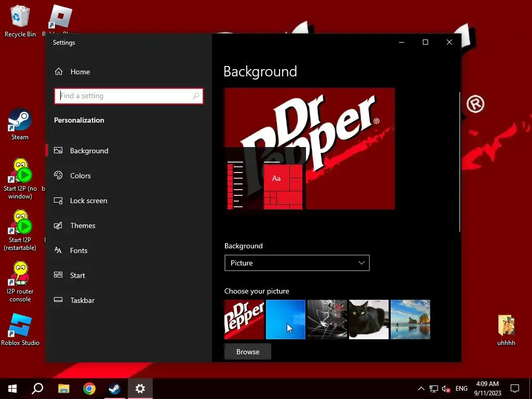The image size is (532, 399).
Task: Click the Themes brush icon in sidebar
Action: coord(58,225)
